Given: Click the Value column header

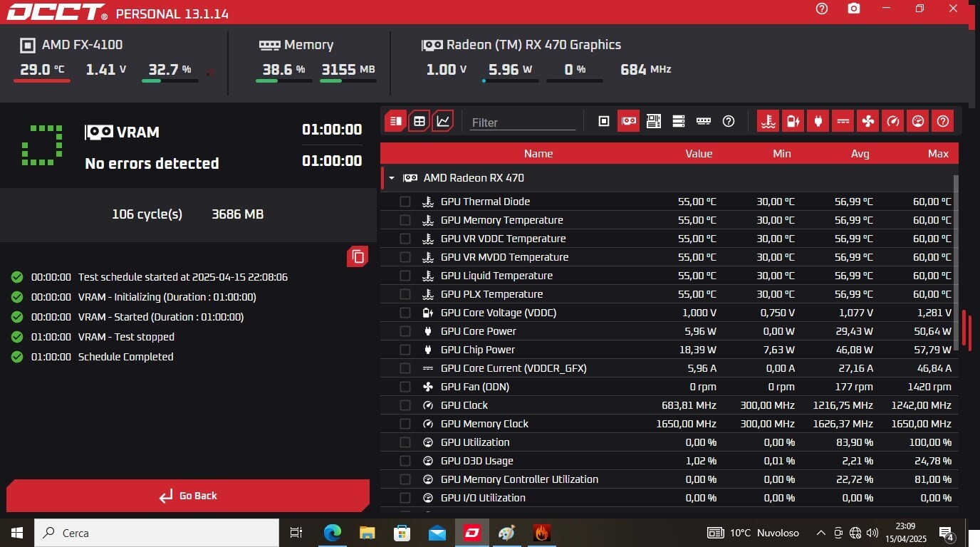Looking at the screenshot, I should tap(699, 153).
